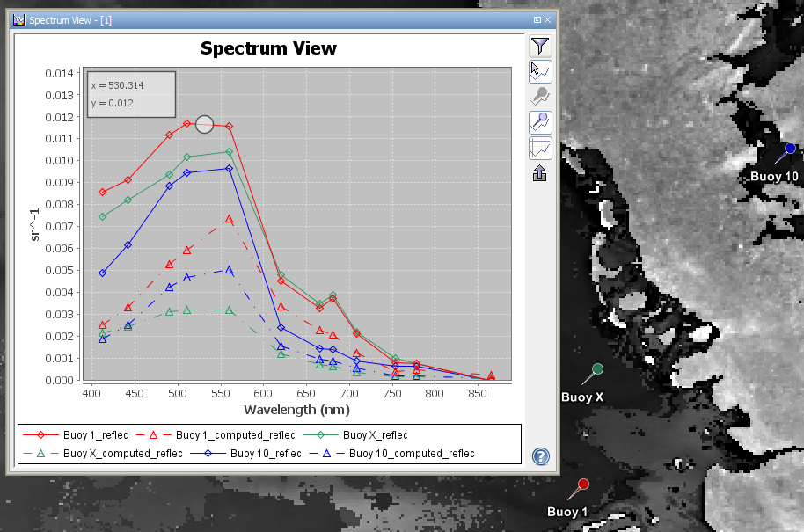Viewport: 804px width, 532px height.
Task: Toggle the chart grid display button
Action: [540, 148]
